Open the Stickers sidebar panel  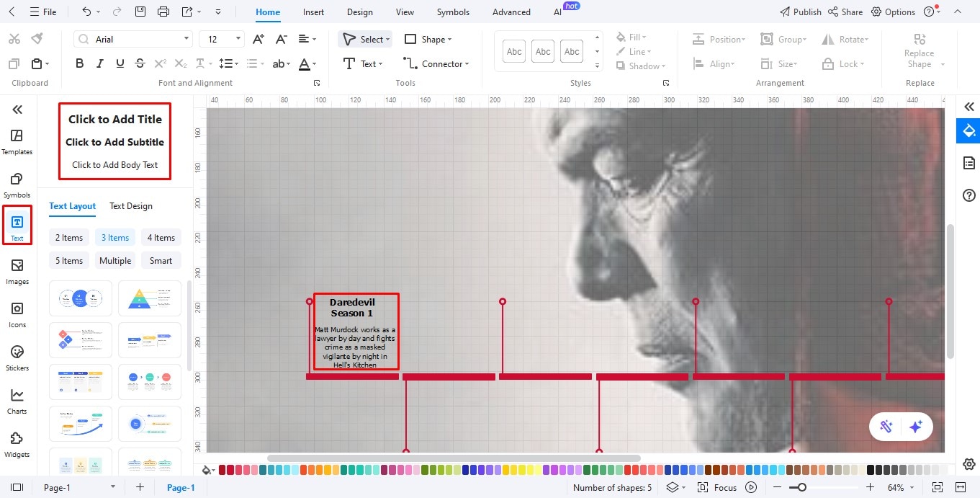coord(17,358)
